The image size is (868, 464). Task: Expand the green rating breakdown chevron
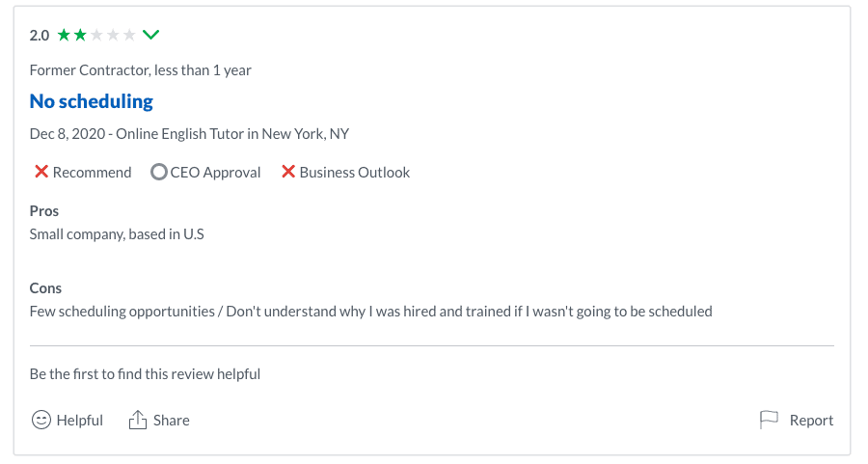pyautogui.click(x=150, y=36)
